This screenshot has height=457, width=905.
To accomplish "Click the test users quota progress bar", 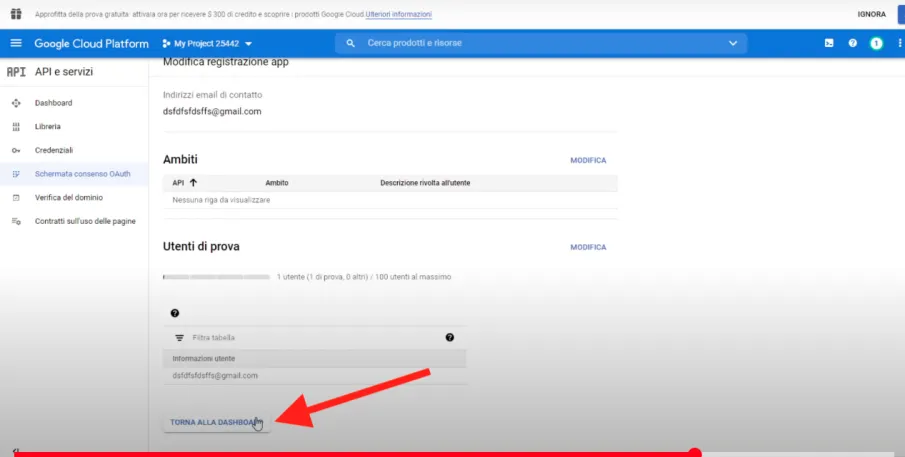I will pos(216,277).
